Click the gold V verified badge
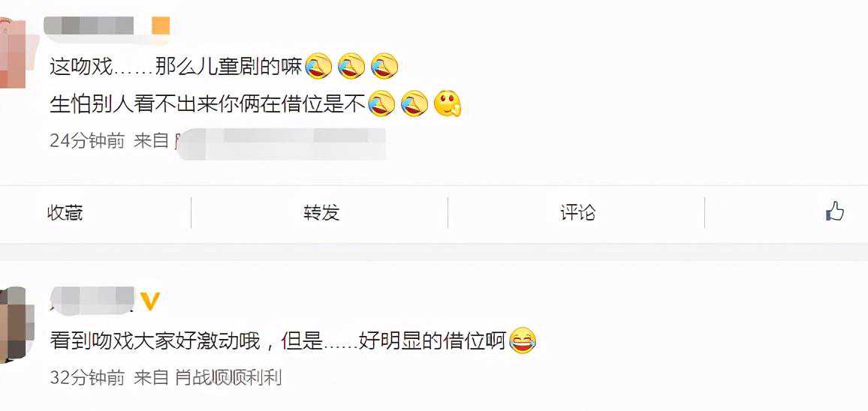This screenshot has height=411, width=868. (149, 301)
